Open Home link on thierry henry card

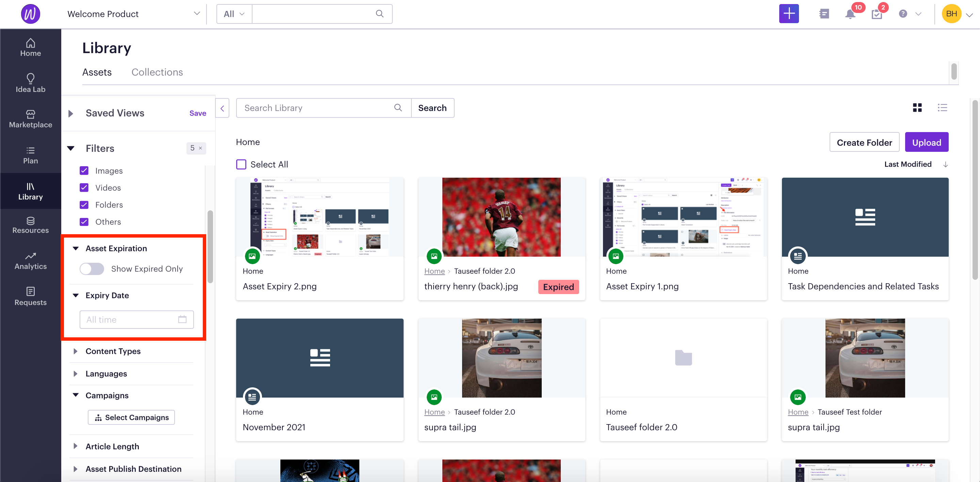click(434, 271)
